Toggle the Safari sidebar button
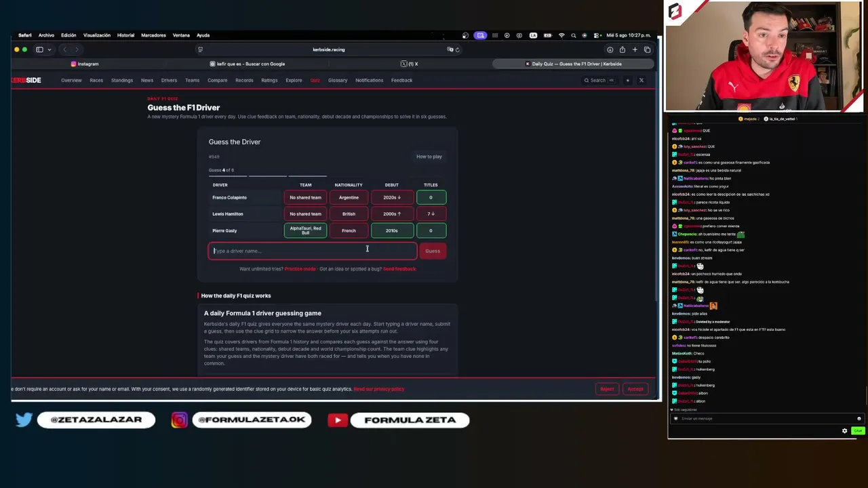This screenshot has width=868, height=488. point(39,49)
